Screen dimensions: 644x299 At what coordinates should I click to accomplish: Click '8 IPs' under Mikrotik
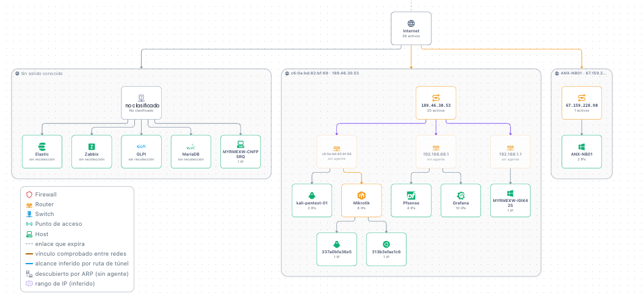pos(361,208)
